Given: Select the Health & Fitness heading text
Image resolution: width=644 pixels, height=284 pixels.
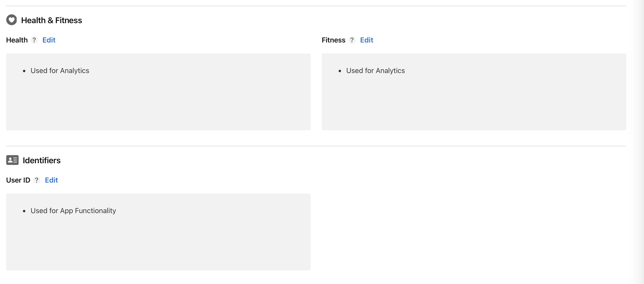Looking at the screenshot, I should [52, 20].
